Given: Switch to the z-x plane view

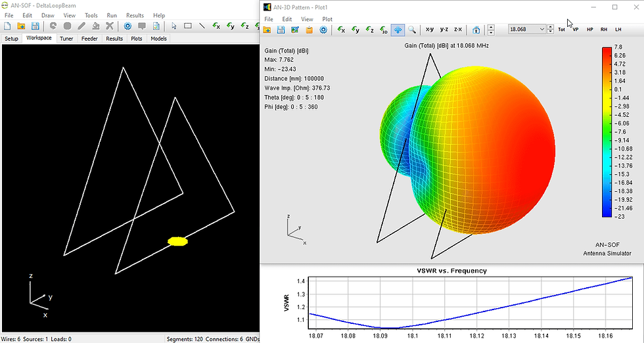Looking at the screenshot, I should coord(457,30).
